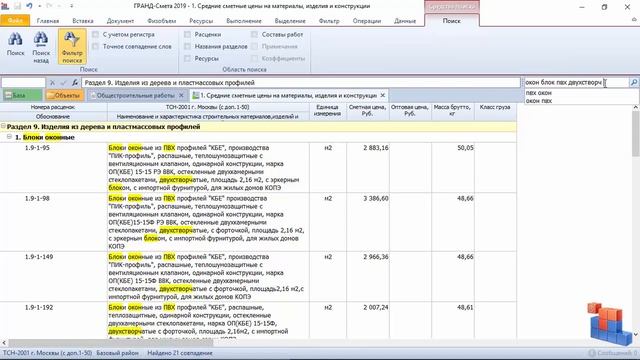This screenshot has height=360, width=640.
Task: Switch to the Физобъем ribbon tab
Action: (162, 21)
